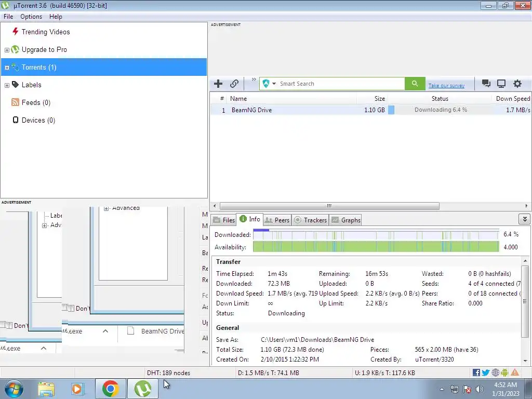Open Trending Videos in sidebar
Viewport: 532px width, 399px height.
[x=46, y=32]
